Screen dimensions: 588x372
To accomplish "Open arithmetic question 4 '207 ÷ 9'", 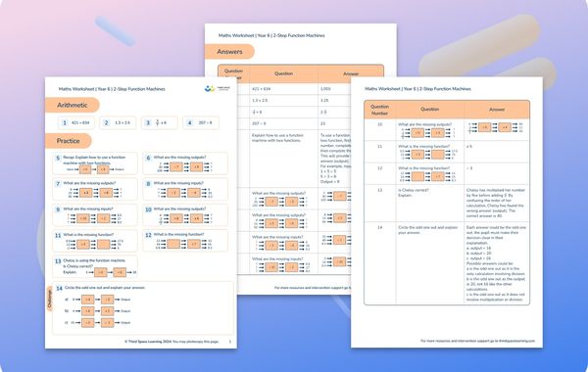I will click(201, 123).
